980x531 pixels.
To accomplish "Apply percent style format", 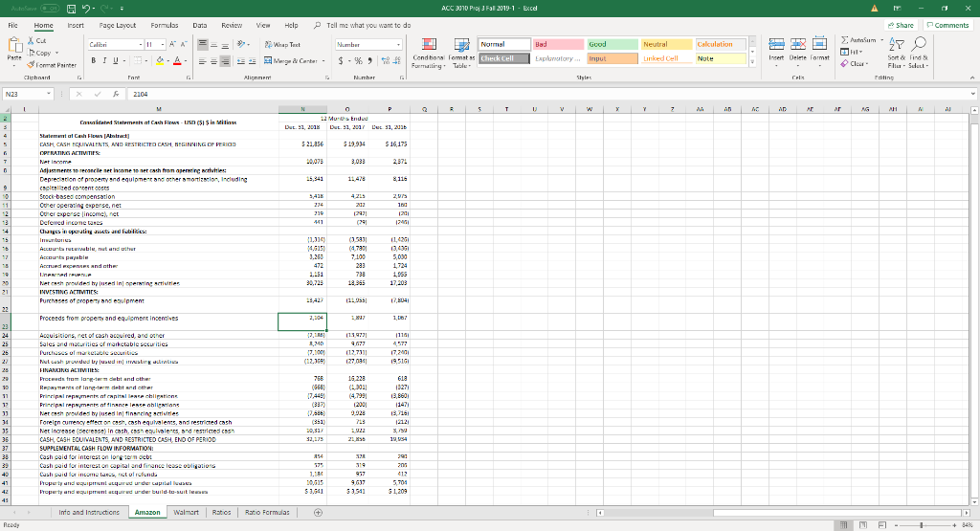I will (358, 61).
